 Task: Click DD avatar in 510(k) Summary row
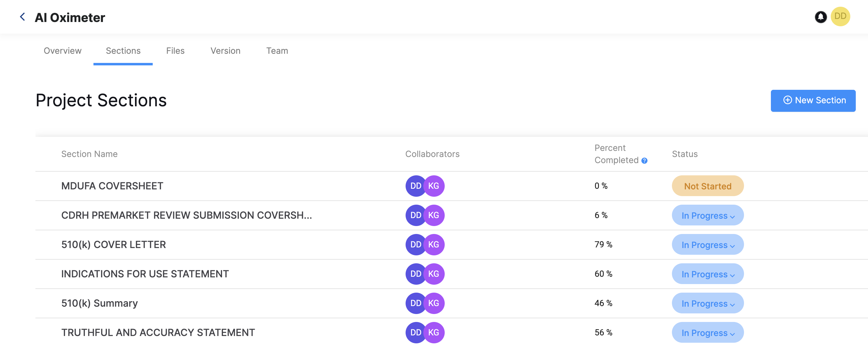[x=415, y=303]
